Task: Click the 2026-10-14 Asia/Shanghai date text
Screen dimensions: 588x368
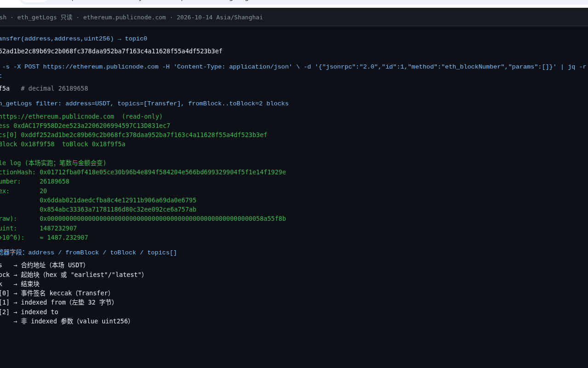Action: click(220, 17)
